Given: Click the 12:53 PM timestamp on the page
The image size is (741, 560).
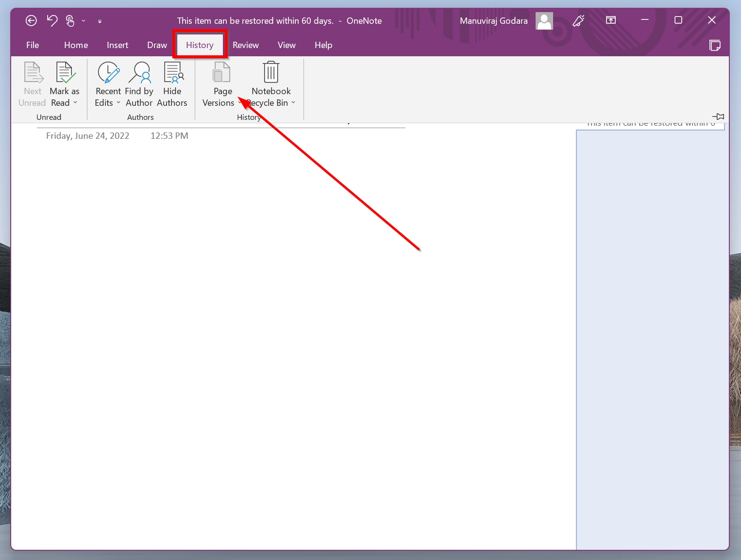Looking at the screenshot, I should click(168, 135).
